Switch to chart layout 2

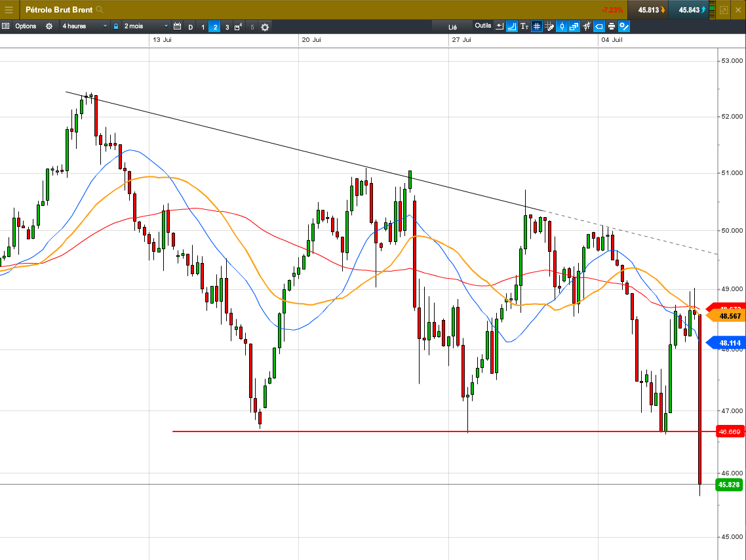215,27
